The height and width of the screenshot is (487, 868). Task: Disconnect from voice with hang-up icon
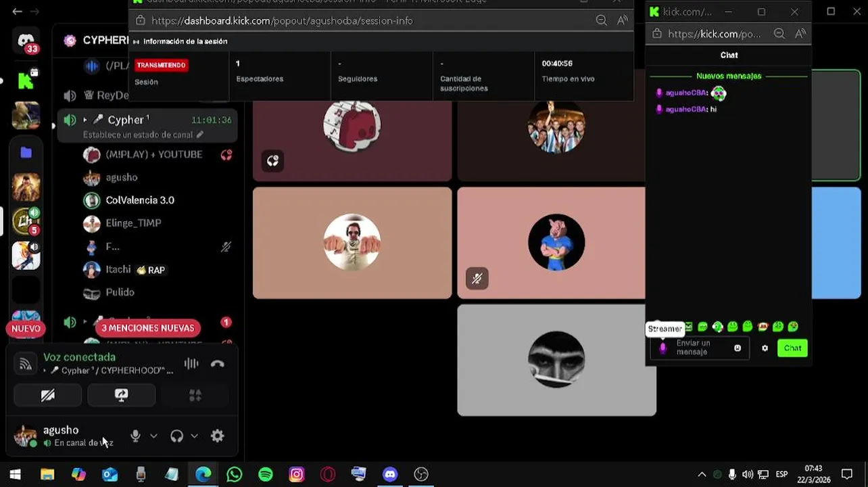coord(217,364)
